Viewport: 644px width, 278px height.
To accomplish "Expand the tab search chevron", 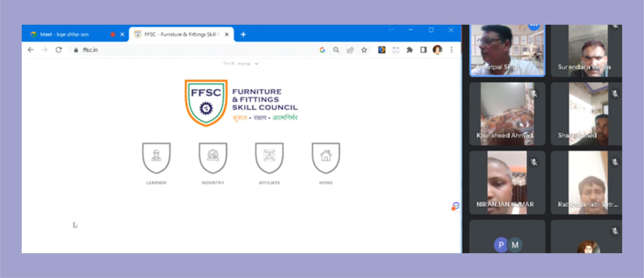I will tap(391, 30).
